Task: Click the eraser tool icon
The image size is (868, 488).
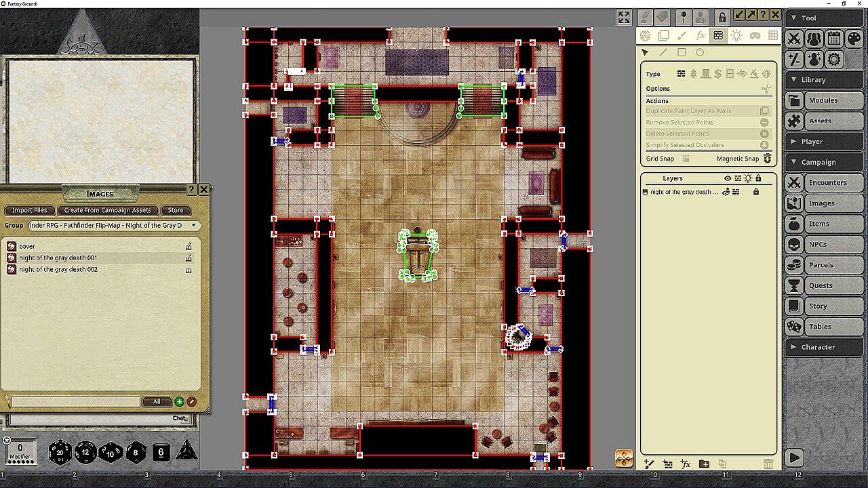Action: pos(663,17)
